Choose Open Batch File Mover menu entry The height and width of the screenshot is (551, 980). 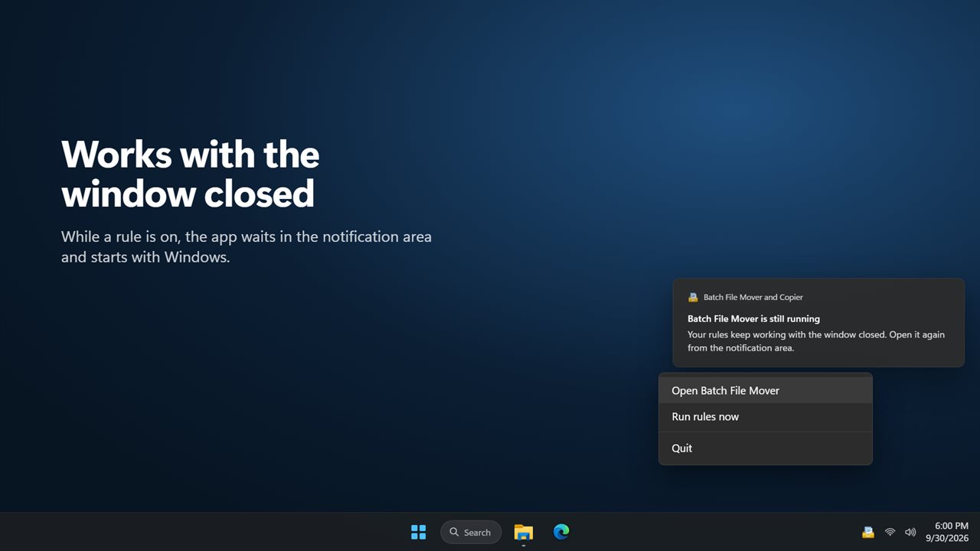pyautogui.click(x=766, y=390)
